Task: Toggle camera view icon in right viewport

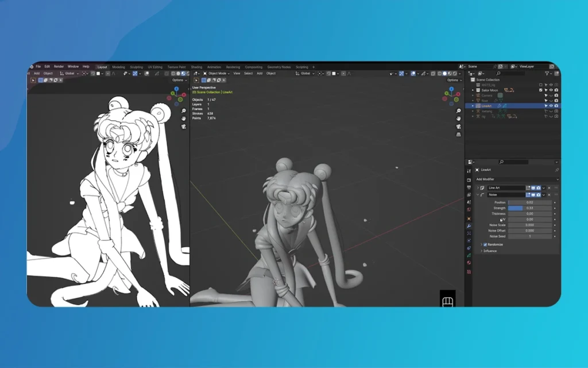Action: pyautogui.click(x=458, y=126)
